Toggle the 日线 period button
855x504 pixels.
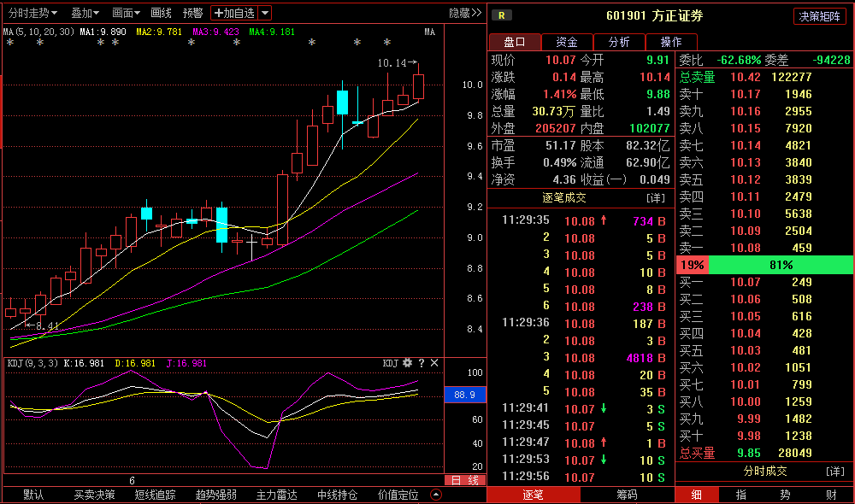[465, 480]
